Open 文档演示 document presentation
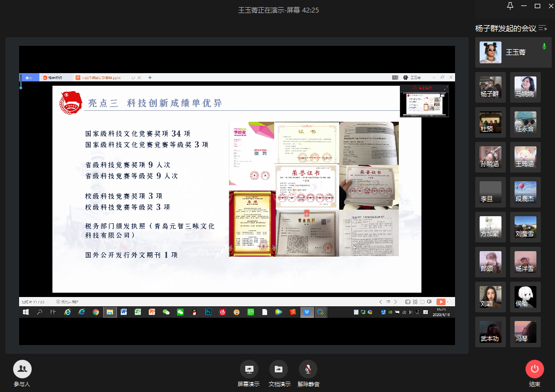The image size is (555, 392). pyautogui.click(x=279, y=370)
